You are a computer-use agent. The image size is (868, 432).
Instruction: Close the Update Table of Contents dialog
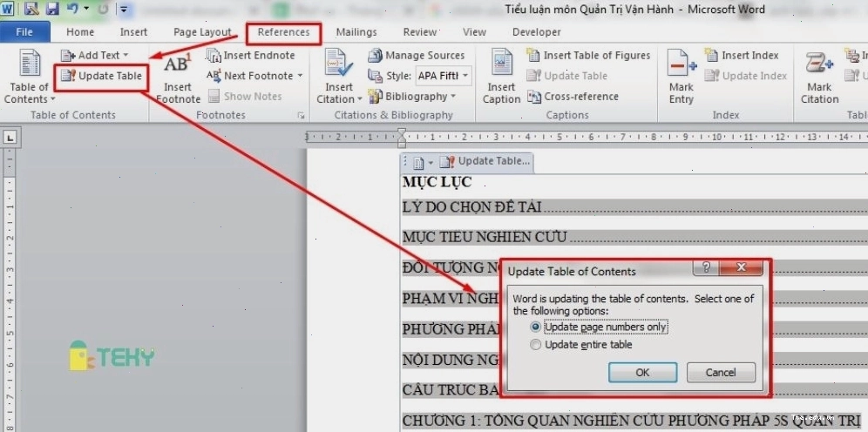[742, 267]
